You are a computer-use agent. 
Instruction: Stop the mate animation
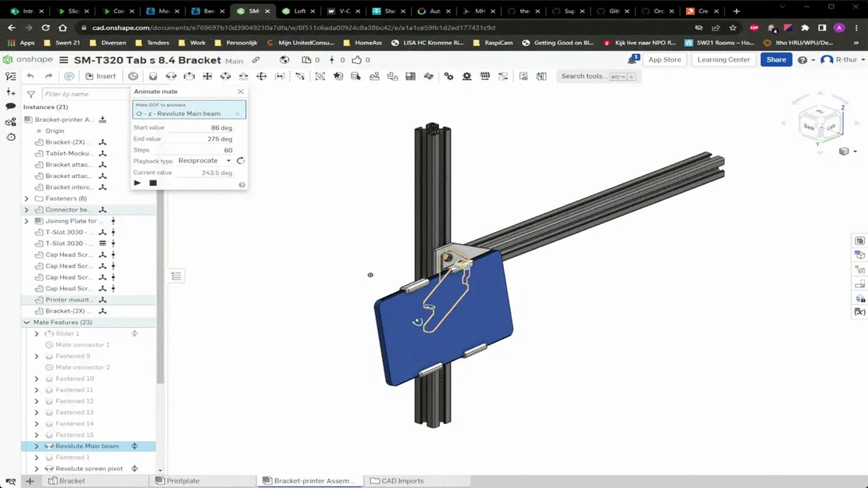point(153,183)
